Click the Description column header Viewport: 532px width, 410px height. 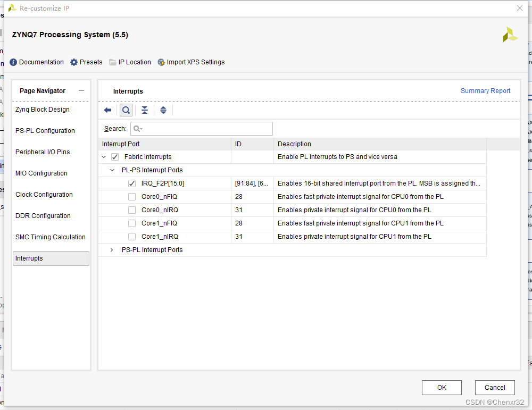click(380, 144)
